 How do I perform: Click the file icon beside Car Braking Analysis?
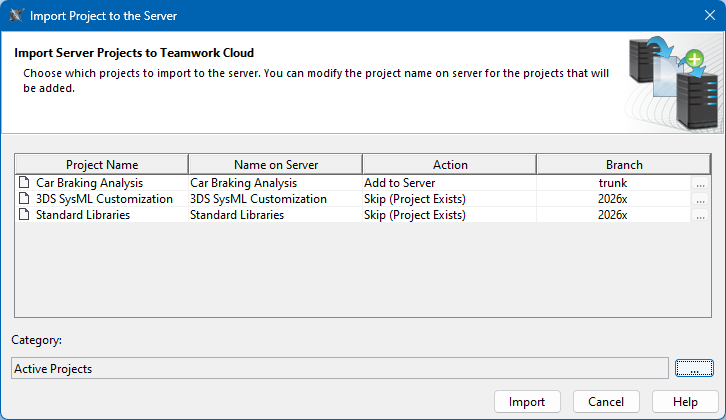24,183
